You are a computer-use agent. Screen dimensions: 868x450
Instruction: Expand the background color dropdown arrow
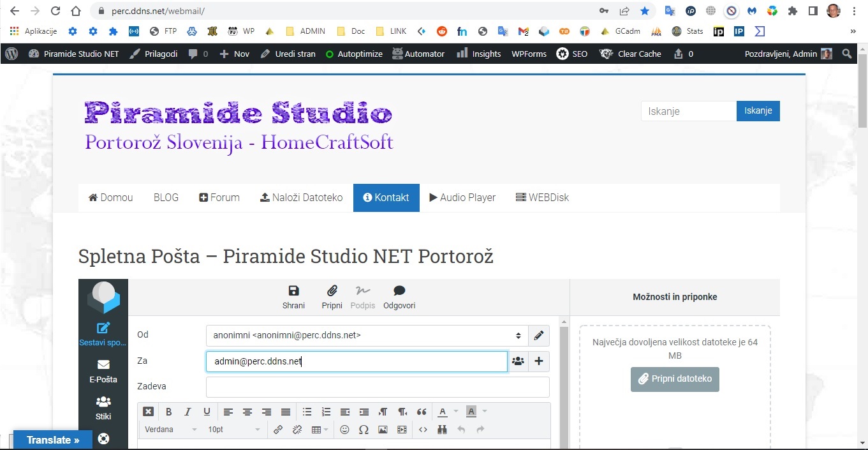[x=485, y=412]
